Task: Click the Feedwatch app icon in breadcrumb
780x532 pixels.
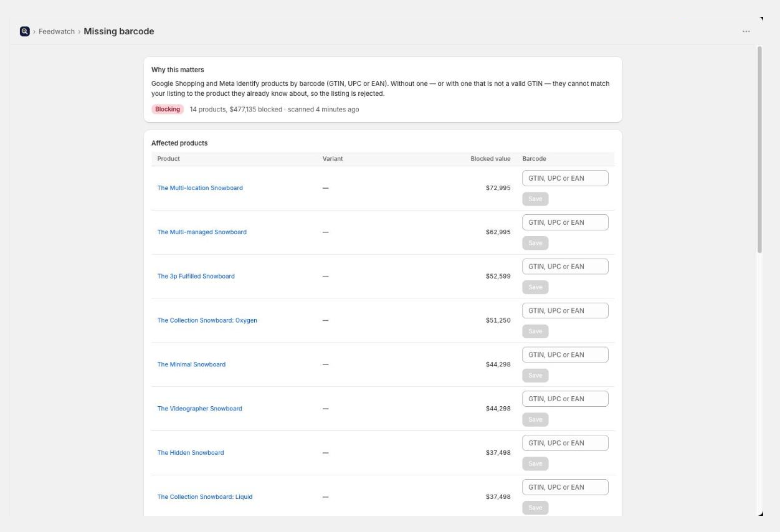Action: click(25, 31)
